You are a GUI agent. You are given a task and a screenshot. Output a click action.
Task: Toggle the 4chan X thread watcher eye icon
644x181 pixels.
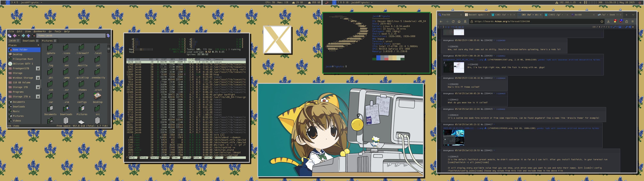tap(611, 27)
